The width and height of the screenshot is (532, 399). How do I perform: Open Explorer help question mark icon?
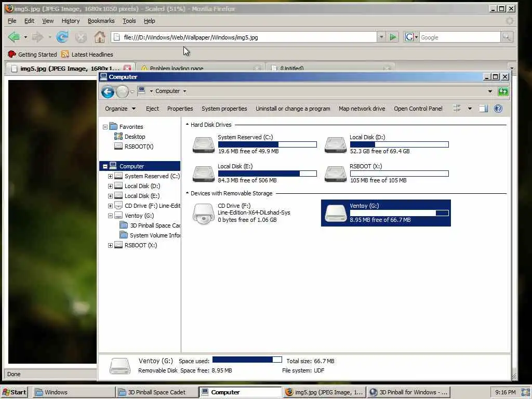coord(498,109)
